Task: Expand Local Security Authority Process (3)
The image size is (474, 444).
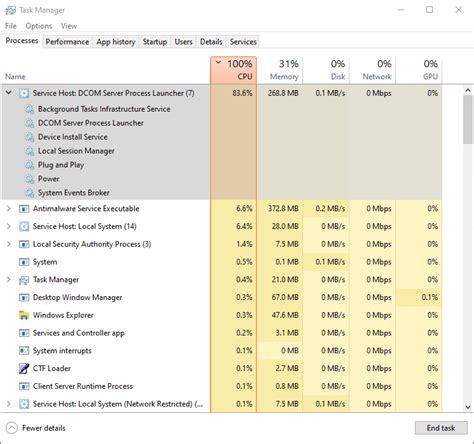Action: coord(9,244)
